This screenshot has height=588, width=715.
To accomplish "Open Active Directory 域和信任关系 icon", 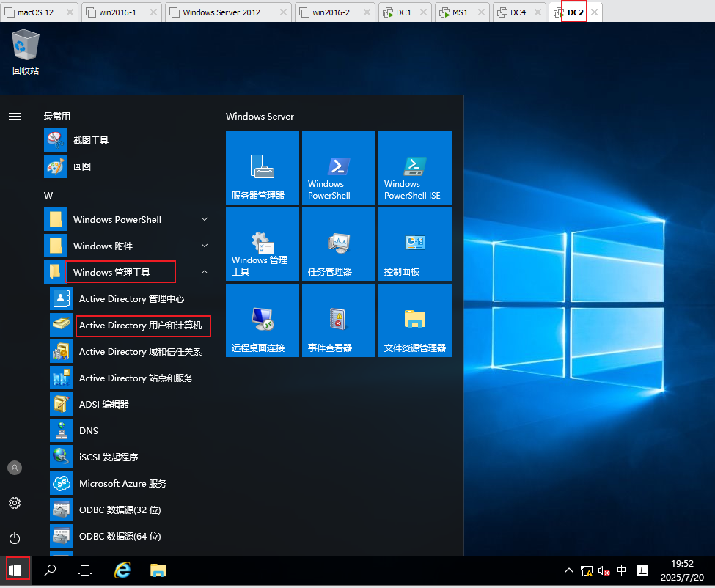I will [62, 352].
